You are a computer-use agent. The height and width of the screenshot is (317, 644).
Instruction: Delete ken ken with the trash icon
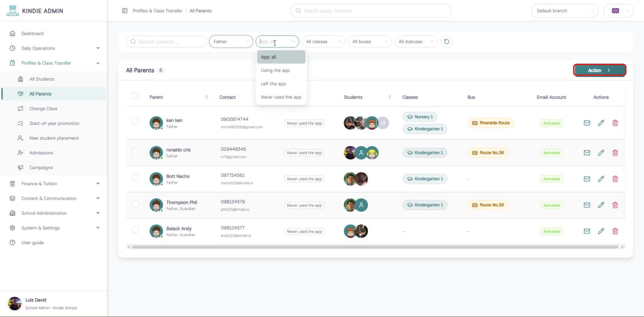coord(615,123)
